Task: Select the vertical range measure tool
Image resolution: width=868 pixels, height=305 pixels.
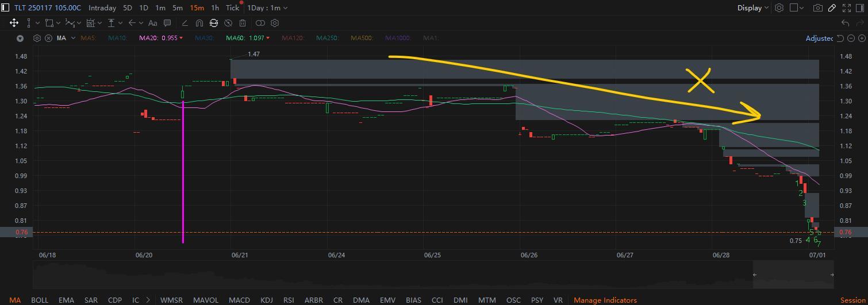Action: click(x=29, y=23)
